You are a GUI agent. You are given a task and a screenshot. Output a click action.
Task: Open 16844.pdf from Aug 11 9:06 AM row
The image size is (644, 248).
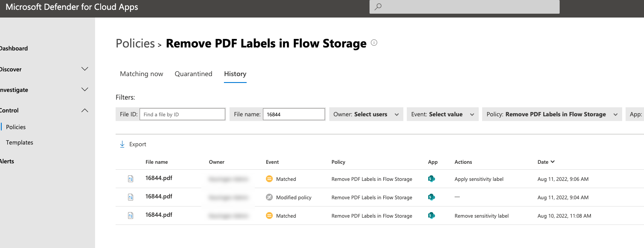click(159, 178)
